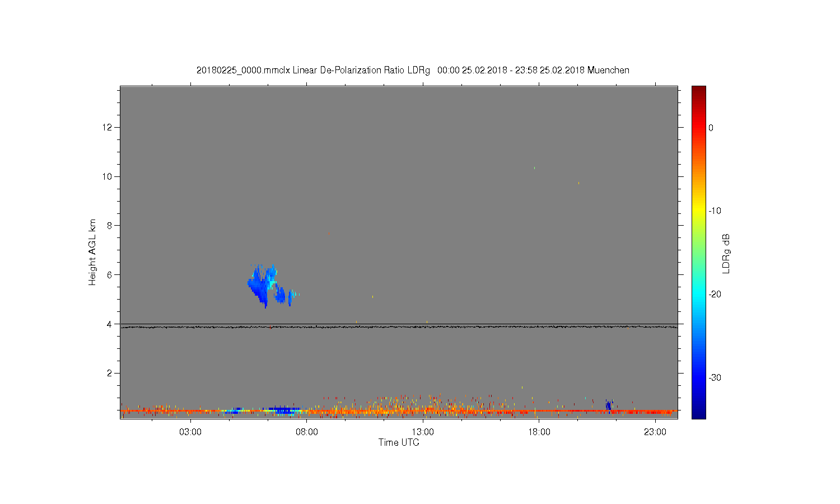The height and width of the screenshot is (504, 840).
Task: Click the plot title text starting with 20180225_0000.mmclx
Action: click(x=413, y=70)
